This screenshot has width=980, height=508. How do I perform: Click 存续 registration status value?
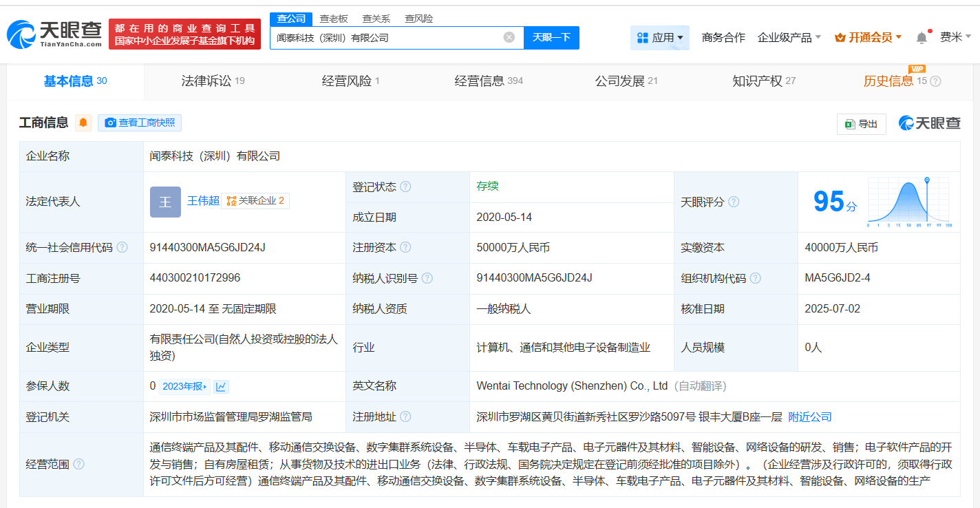click(x=488, y=186)
